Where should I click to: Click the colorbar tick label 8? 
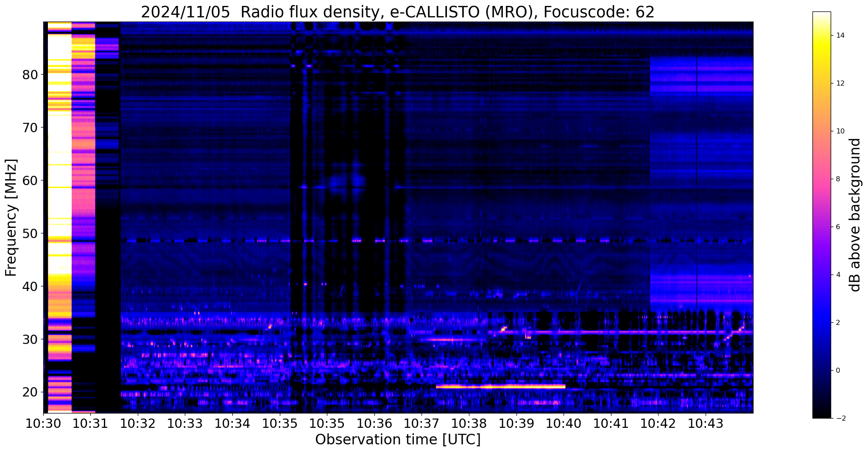pyautogui.click(x=837, y=179)
